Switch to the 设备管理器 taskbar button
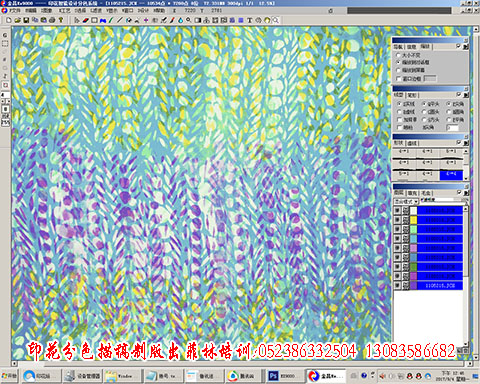Viewport: 480px width, 384px height. pyautogui.click(x=83, y=376)
